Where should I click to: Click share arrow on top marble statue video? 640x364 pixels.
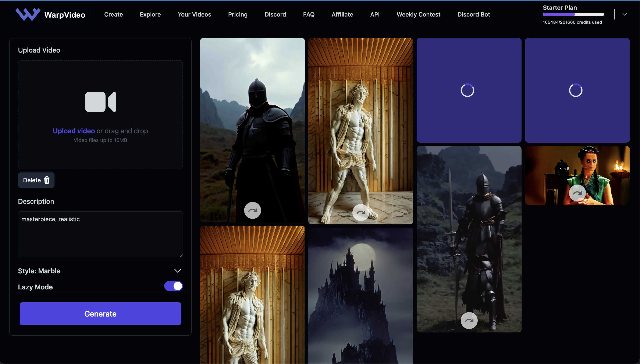pos(360,213)
